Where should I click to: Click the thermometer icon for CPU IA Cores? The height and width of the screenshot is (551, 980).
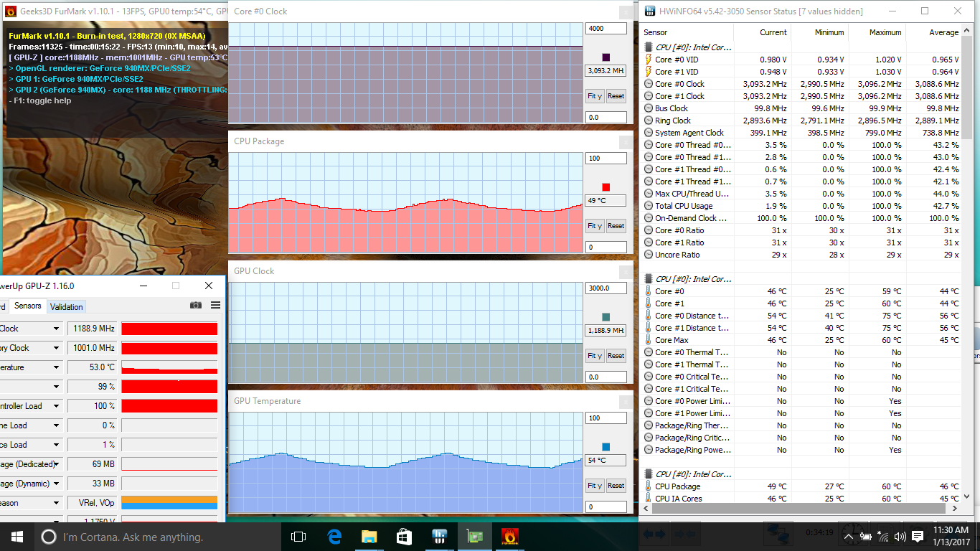649,499
